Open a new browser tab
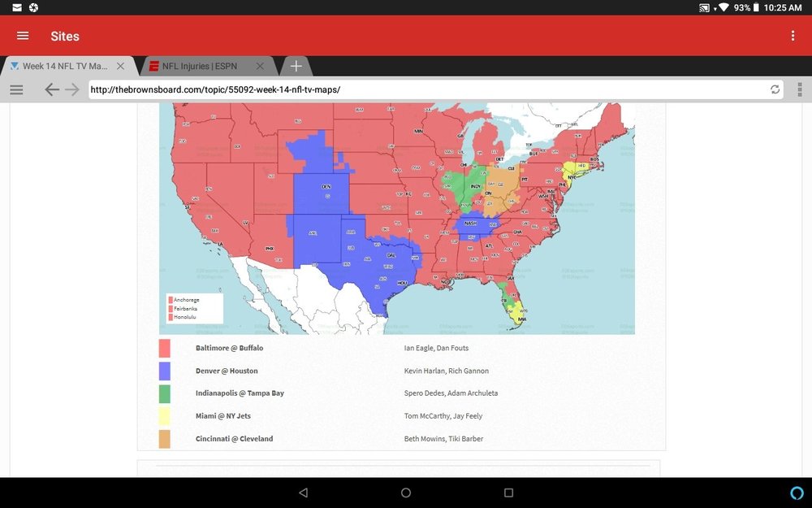 [x=296, y=67]
